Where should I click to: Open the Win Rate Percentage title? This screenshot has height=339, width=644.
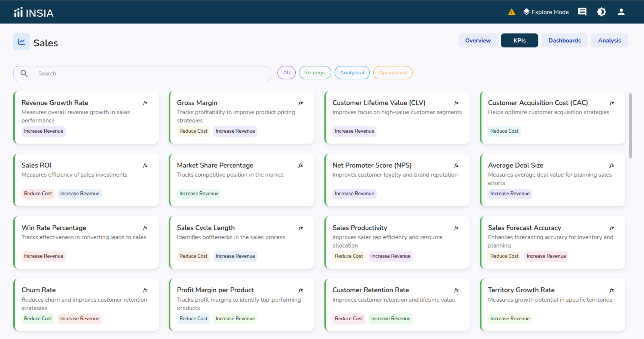tap(54, 228)
